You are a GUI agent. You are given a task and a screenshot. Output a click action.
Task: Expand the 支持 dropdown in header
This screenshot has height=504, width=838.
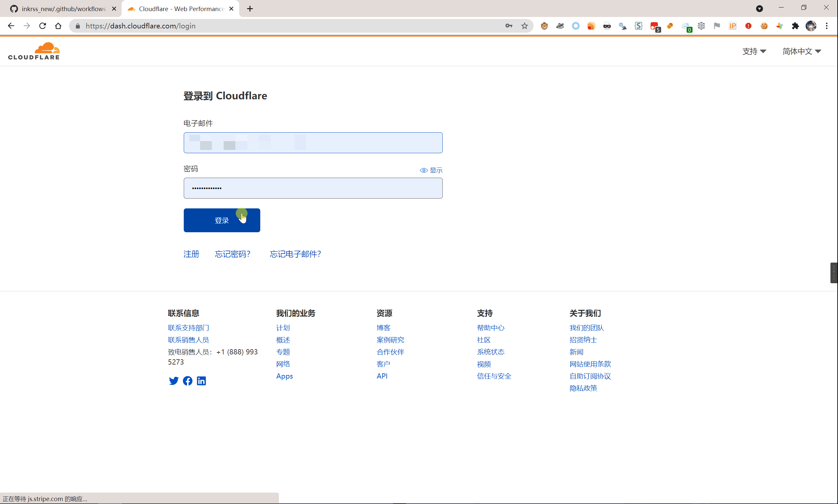tap(754, 51)
